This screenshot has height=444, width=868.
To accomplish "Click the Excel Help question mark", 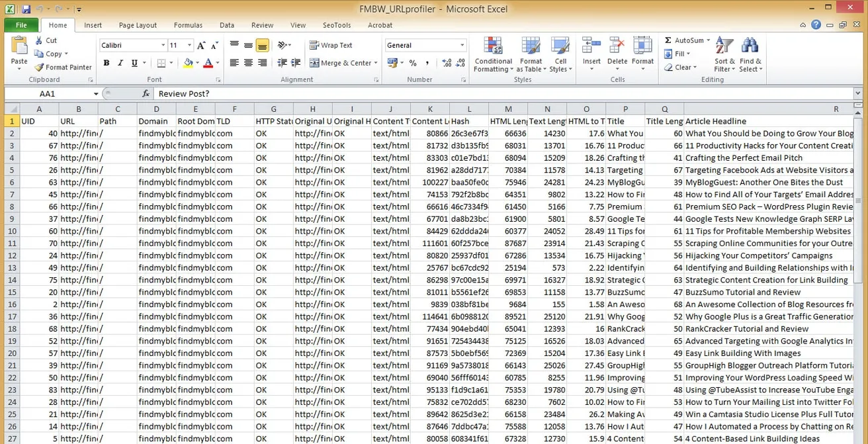I will [x=816, y=25].
